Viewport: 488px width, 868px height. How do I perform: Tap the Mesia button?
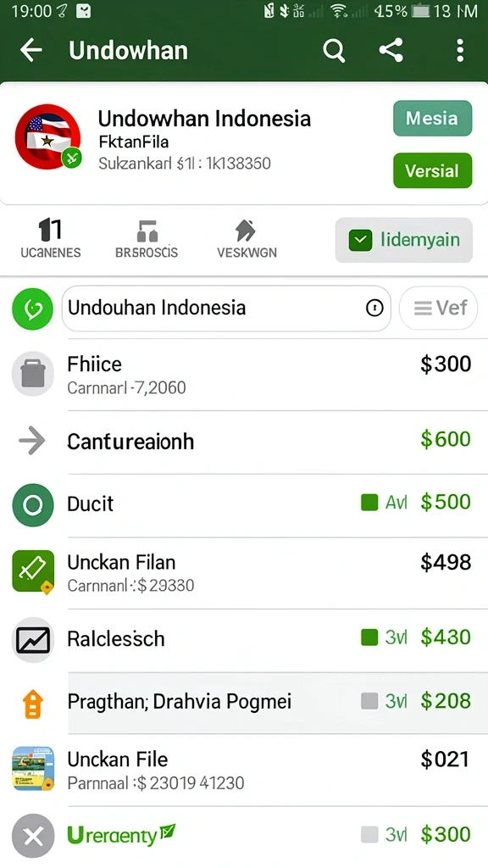tap(432, 118)
